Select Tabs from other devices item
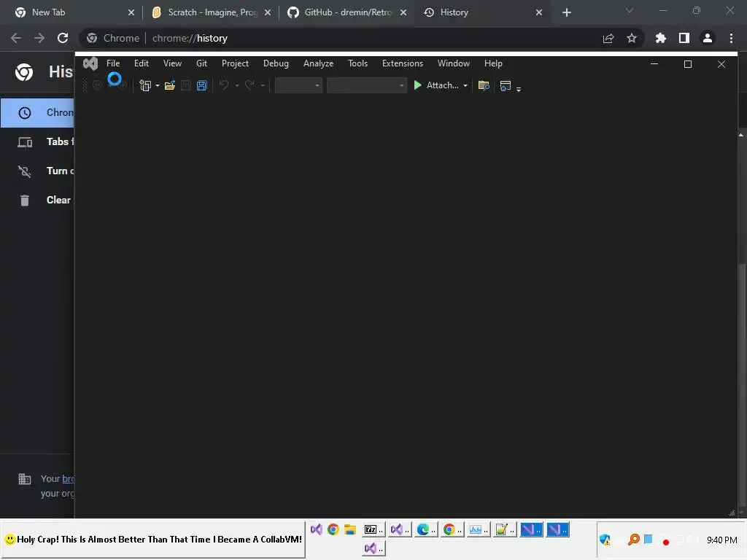The height and width of the screenshot is (560, 747). [38, 142]
